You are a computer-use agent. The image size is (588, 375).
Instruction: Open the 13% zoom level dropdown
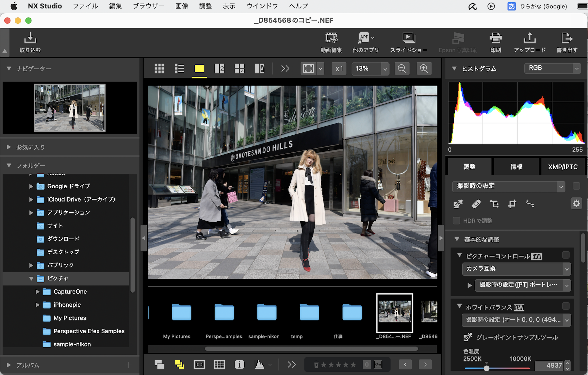tap(370, 69)
